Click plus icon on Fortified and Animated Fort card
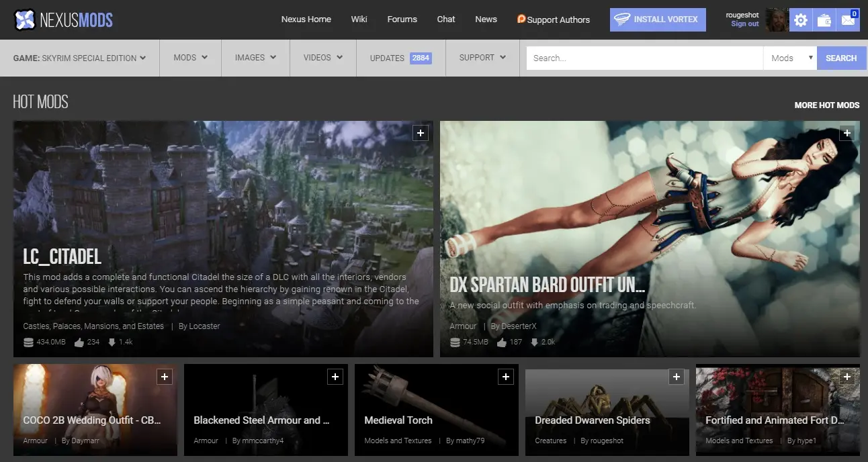This screenshot has height=462, width=868. 847,377
